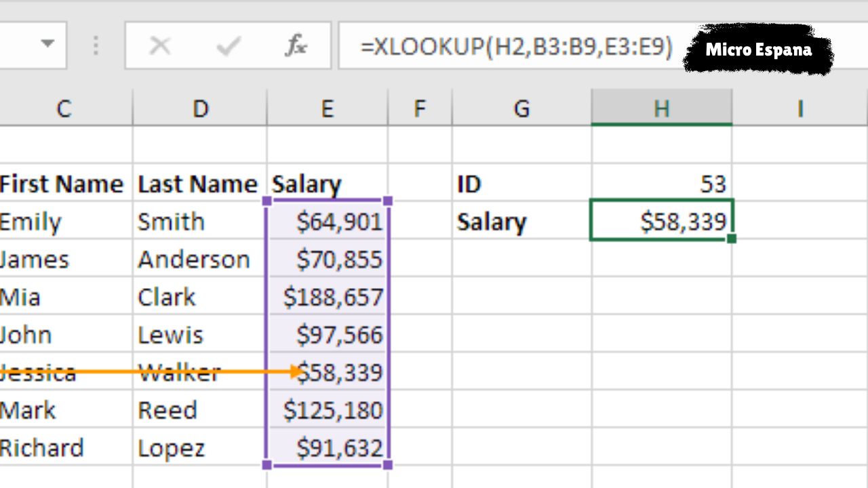Click the Cancel X icon in formula bar

tap(160, 46)
